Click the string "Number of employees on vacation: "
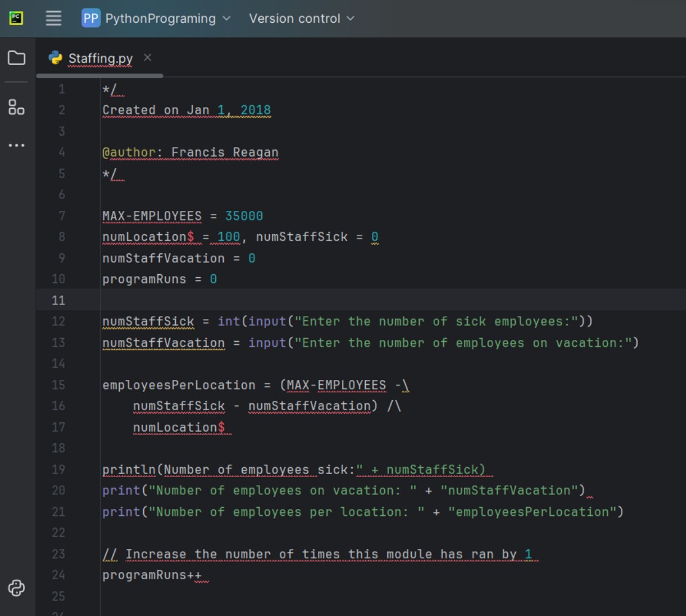This screenshot has width=686, height=616. (x=282, y=491)
